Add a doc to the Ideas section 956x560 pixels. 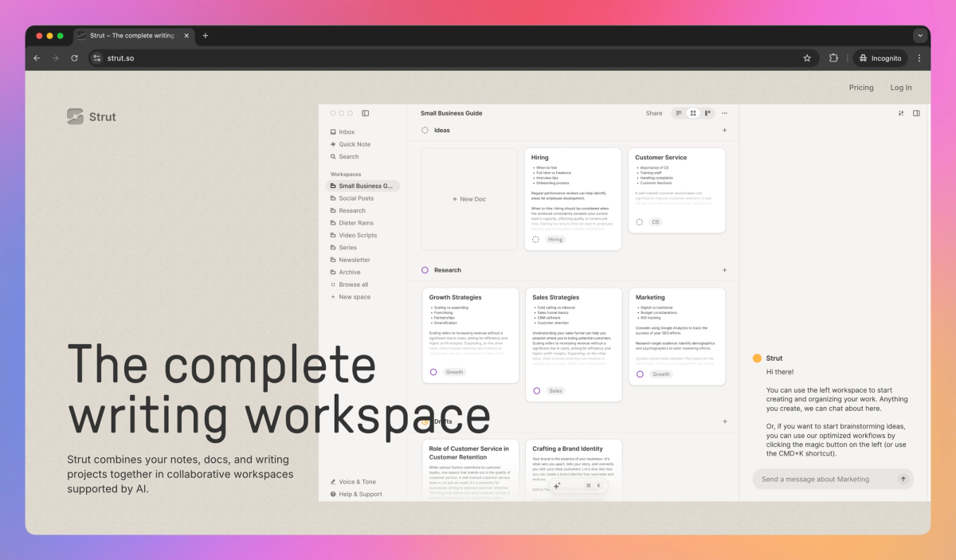[x=724, y=131]
